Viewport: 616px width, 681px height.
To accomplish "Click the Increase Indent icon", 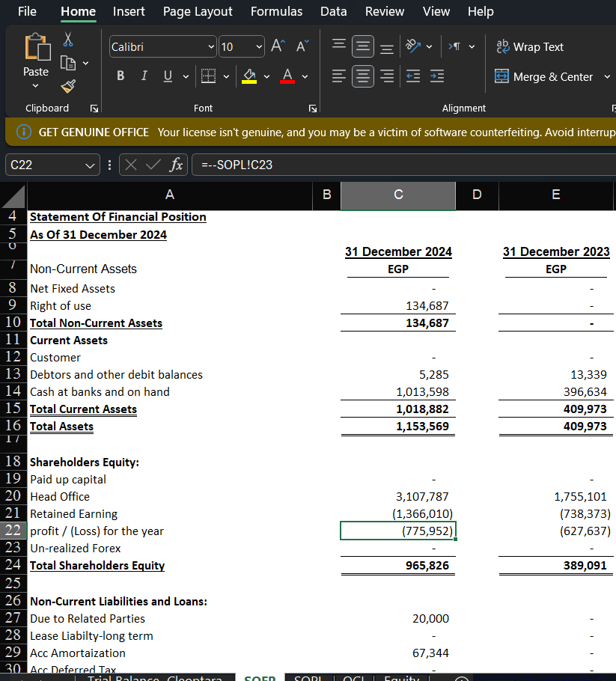I will click(437, 76).
